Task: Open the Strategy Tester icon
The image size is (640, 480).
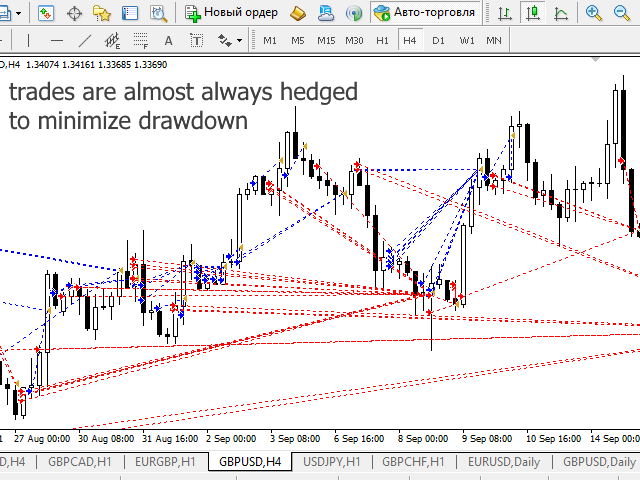Action: tap(155, 13)
